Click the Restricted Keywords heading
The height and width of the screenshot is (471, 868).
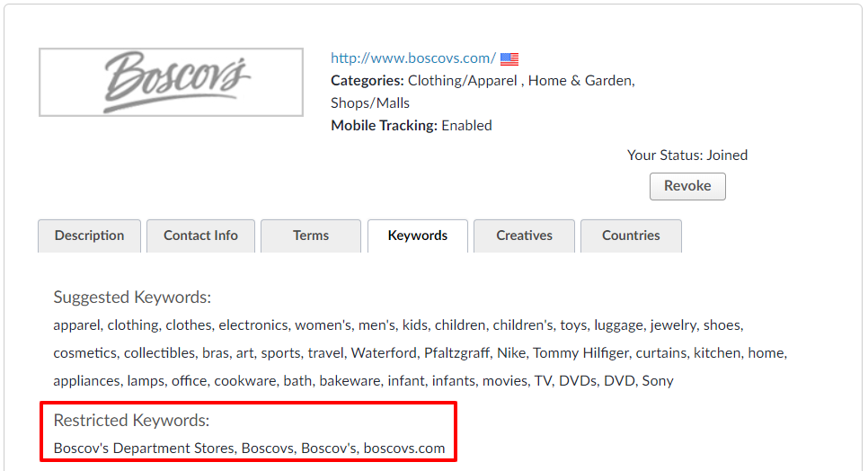click(131, 421)
